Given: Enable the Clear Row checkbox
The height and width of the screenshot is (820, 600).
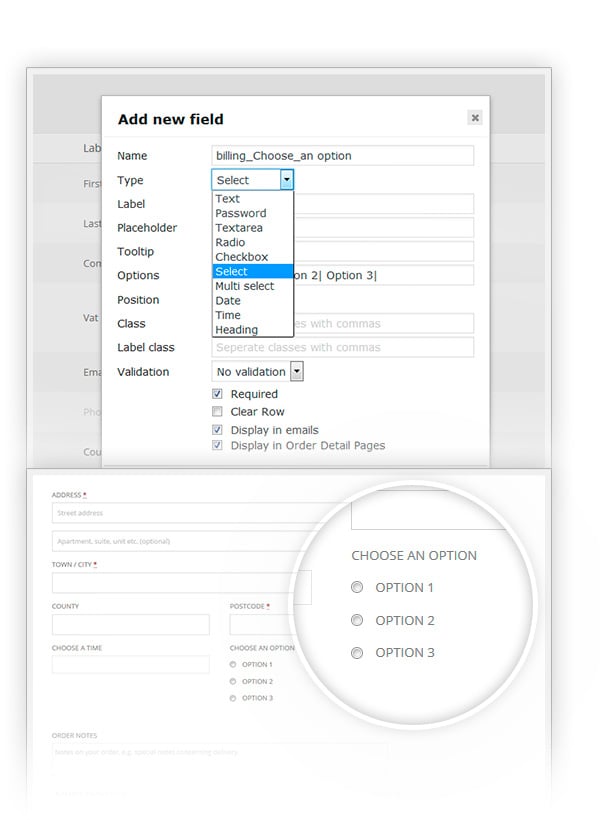Looking at the screenshot, I should (x=217, y=411).
